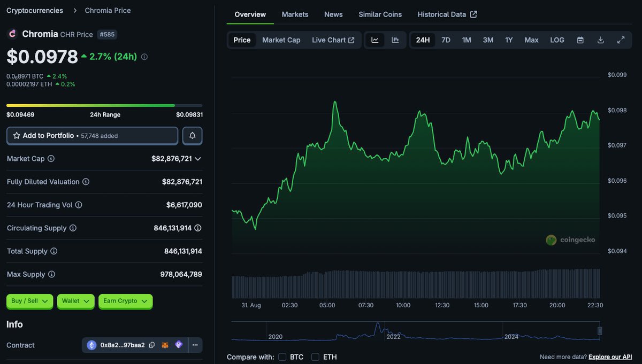Click the price alert bell icon
This screenshot has height=364, width=642.
(193, 136)
